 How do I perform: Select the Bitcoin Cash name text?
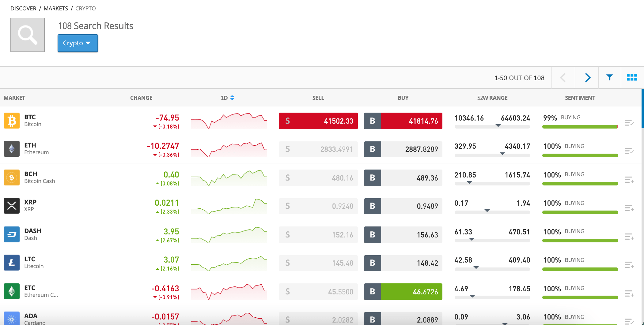coord(40,181)
